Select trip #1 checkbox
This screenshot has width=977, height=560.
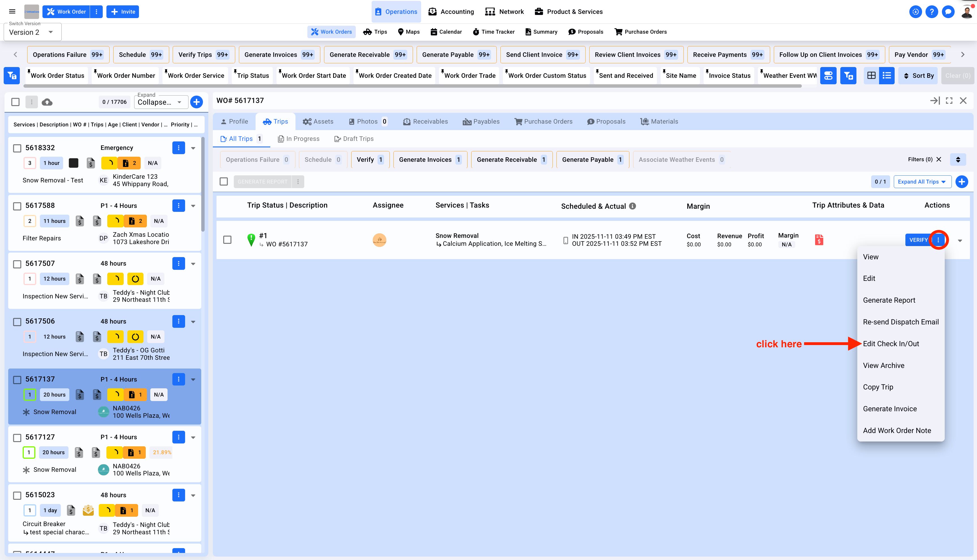point(228,240)
